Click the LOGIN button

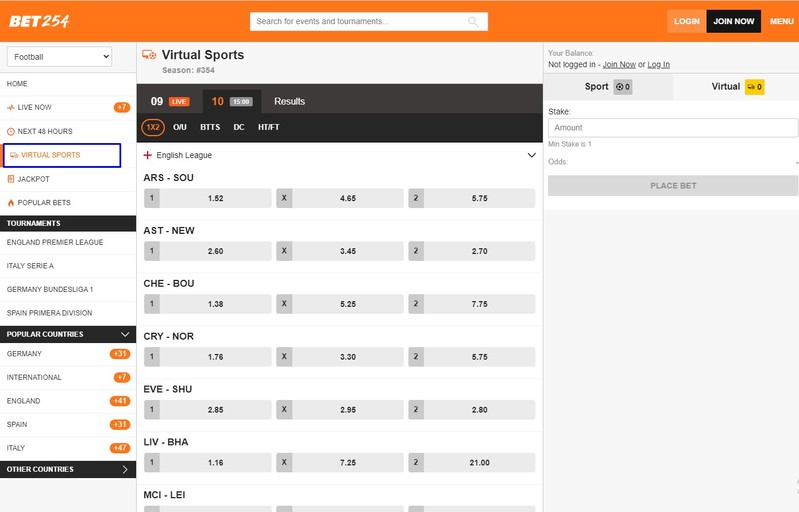pyautogui.click(x=686, y=21)
